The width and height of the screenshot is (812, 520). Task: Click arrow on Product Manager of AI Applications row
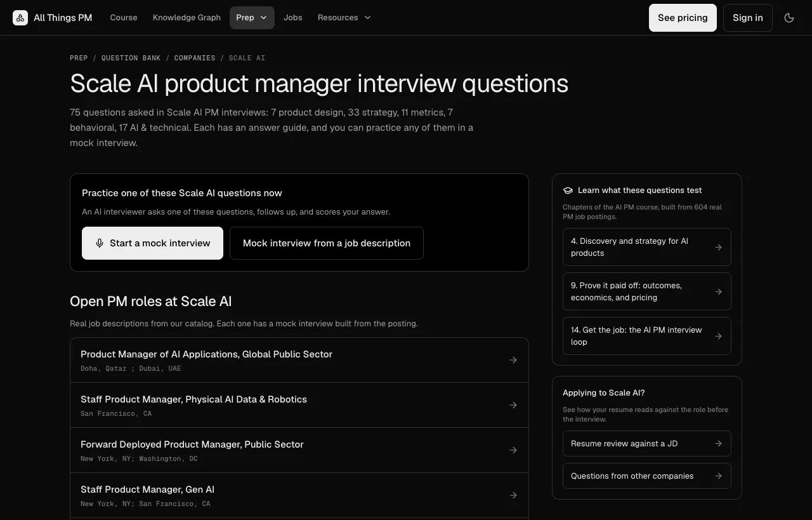pyautogui.click(x=513, y=360)
